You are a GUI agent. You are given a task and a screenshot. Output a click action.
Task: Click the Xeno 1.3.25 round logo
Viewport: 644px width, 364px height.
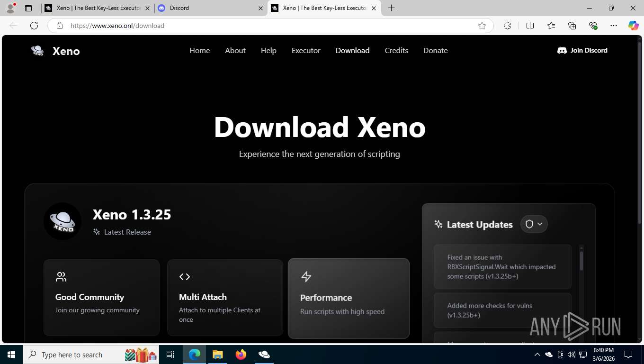pos(63,221)
